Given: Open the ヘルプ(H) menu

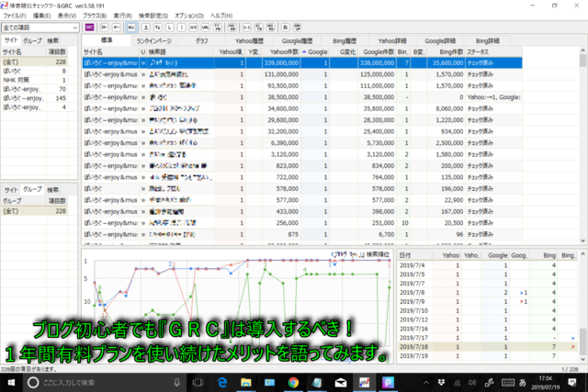Looking at the screenshot, I should pyautogui.click(x=221, y=16).
